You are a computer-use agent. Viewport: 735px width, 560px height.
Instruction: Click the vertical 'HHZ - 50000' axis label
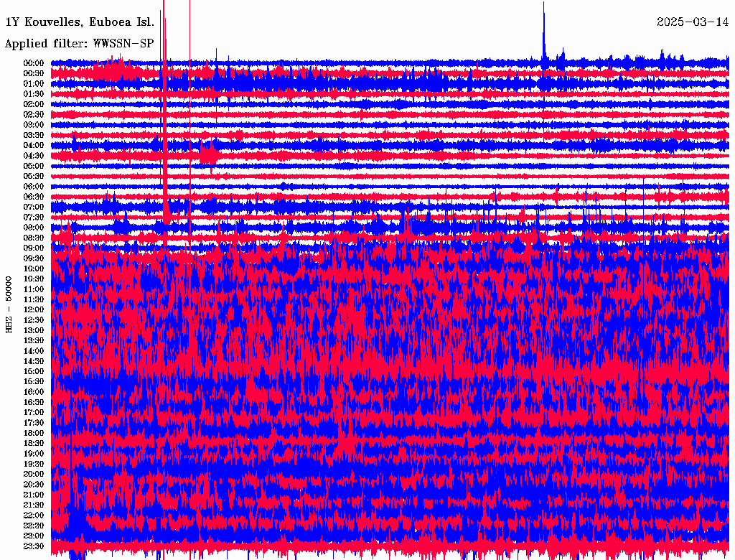(x=9, y=304)
